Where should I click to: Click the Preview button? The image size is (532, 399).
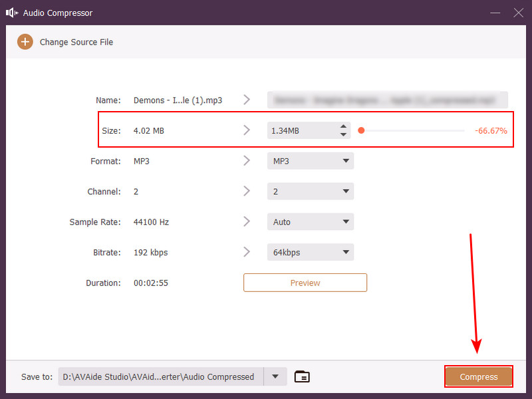tap(305, 283)
